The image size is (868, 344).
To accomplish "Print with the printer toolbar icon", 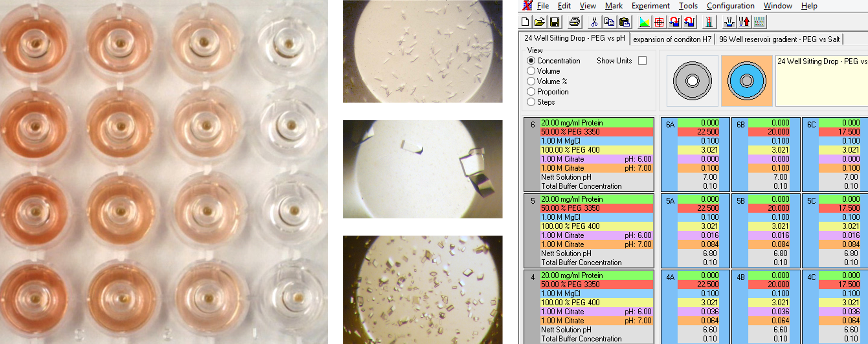I will (574, 22).
